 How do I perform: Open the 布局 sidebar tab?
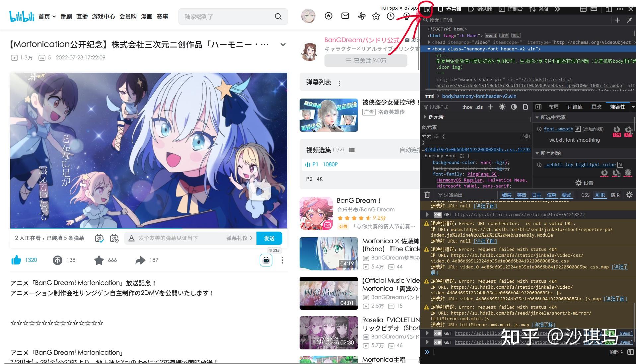click(x=553, y=107)
